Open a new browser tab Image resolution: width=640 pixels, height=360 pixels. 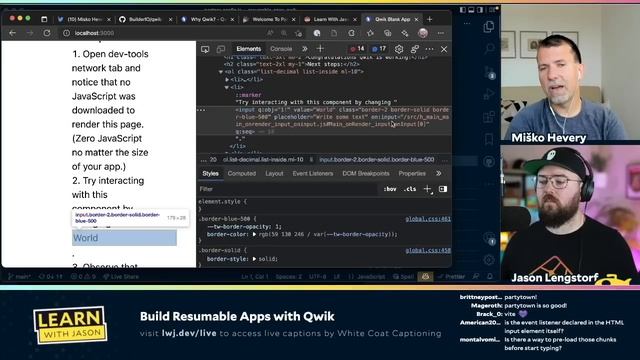click(x=429, y=19)
